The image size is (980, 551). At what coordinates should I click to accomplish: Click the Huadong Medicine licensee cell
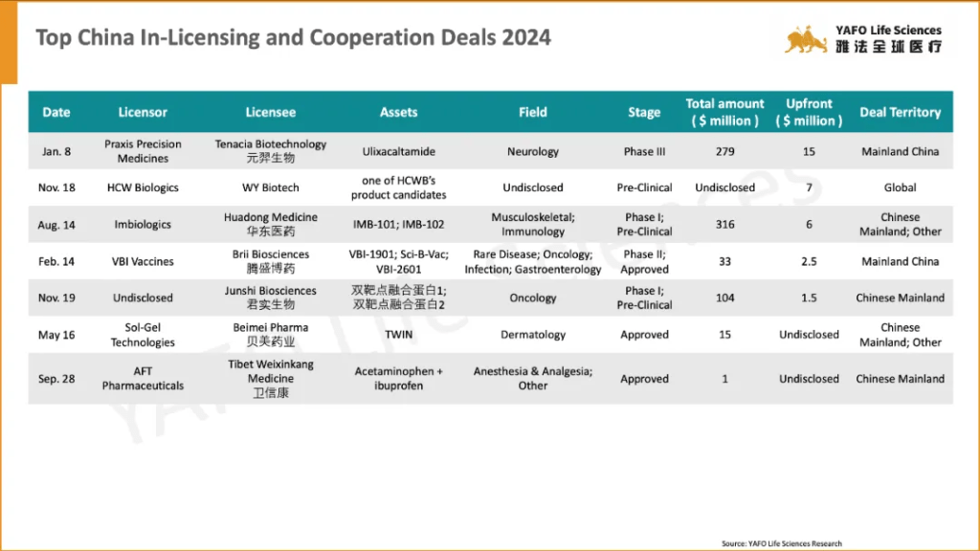(270, 224)
